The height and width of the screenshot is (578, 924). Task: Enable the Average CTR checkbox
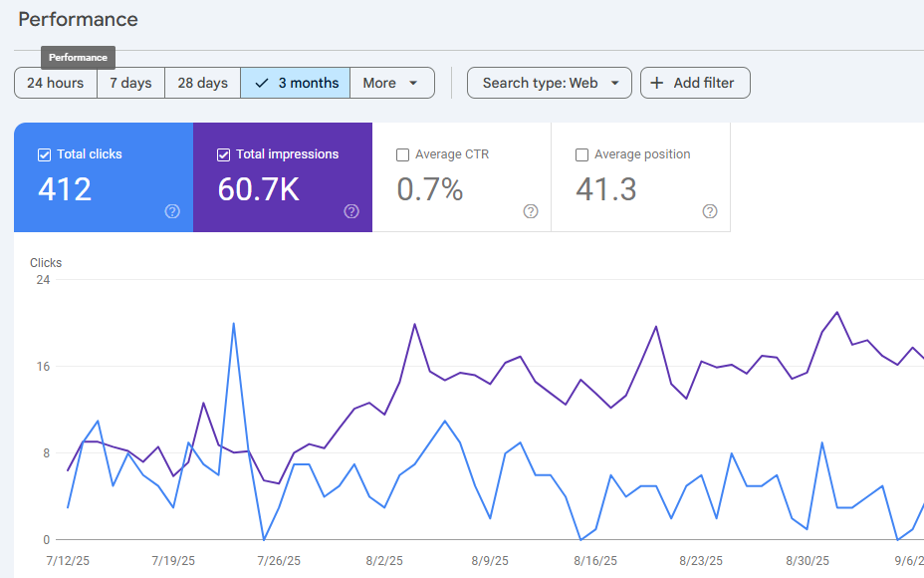(x=402, y=154)
